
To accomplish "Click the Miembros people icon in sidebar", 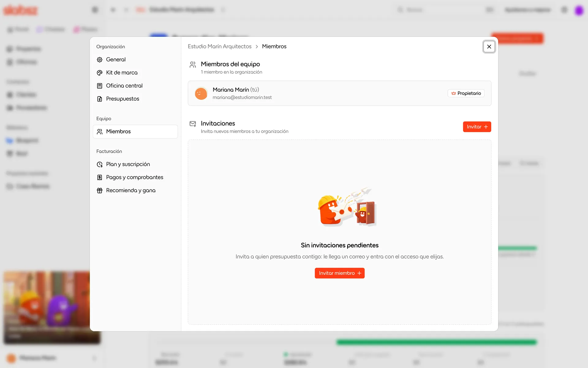I will [100, 132].
